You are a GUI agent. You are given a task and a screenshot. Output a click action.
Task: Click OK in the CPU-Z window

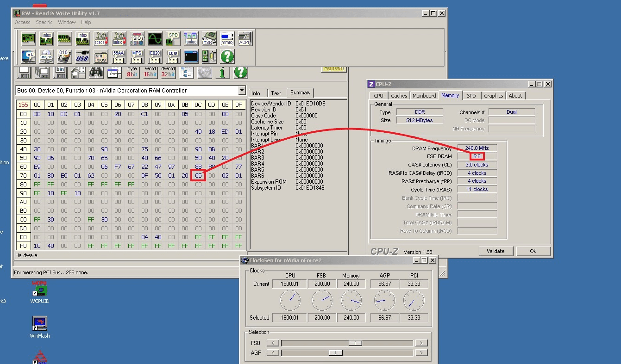pos(533,251)
